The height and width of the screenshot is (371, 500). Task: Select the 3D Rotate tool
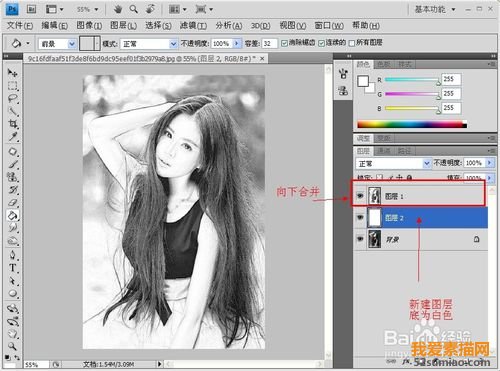13,308
